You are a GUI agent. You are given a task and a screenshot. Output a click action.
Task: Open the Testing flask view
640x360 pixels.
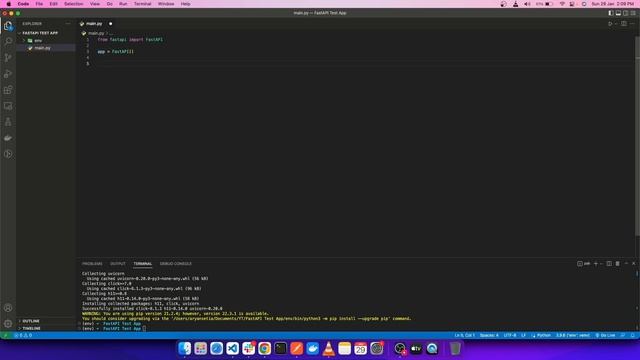pos(8,122)
